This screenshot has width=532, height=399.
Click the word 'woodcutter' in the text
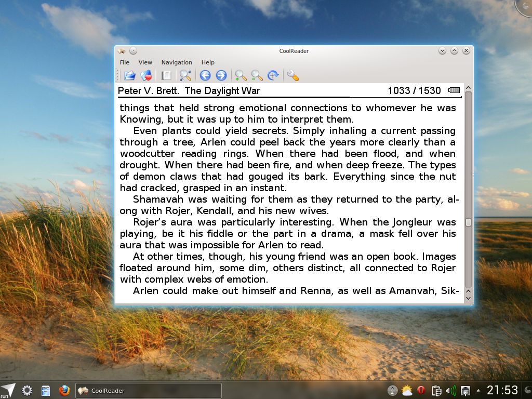(x=147, y=154)
